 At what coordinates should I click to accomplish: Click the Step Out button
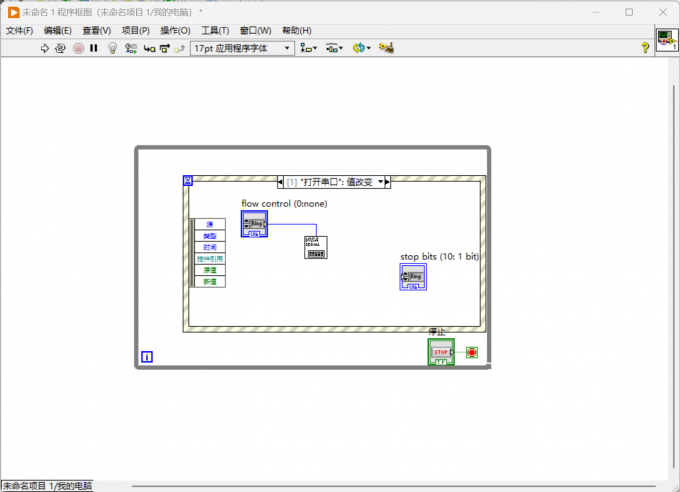(180, 49)
